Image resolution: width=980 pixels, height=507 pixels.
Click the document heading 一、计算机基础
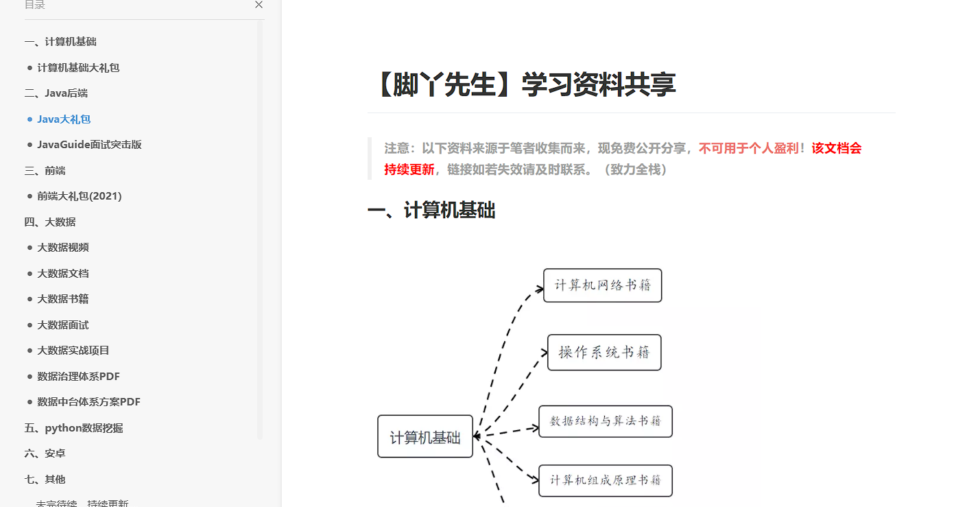click(431, 211)
